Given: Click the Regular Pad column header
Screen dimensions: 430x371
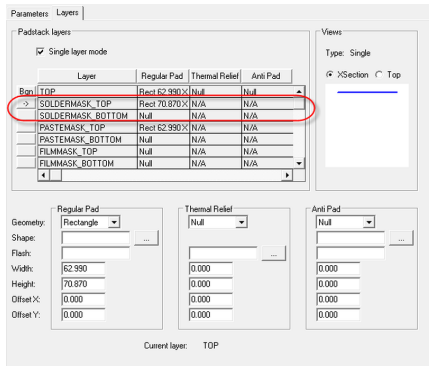Looking at the screenshot, I should [162, 76].
